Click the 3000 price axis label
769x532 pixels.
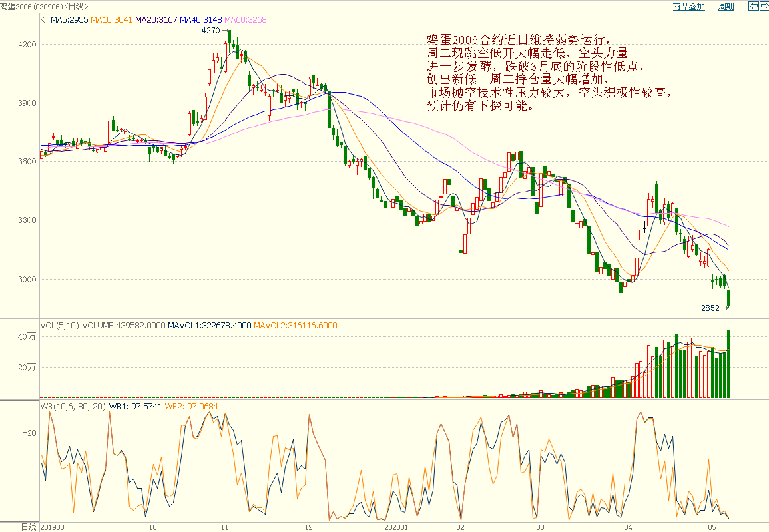[x=27, y=279]
